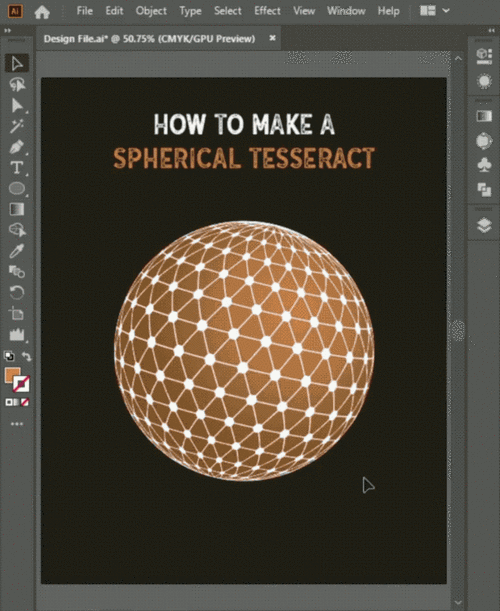Open the Symbols panel club icon

(x=484, y=164)
